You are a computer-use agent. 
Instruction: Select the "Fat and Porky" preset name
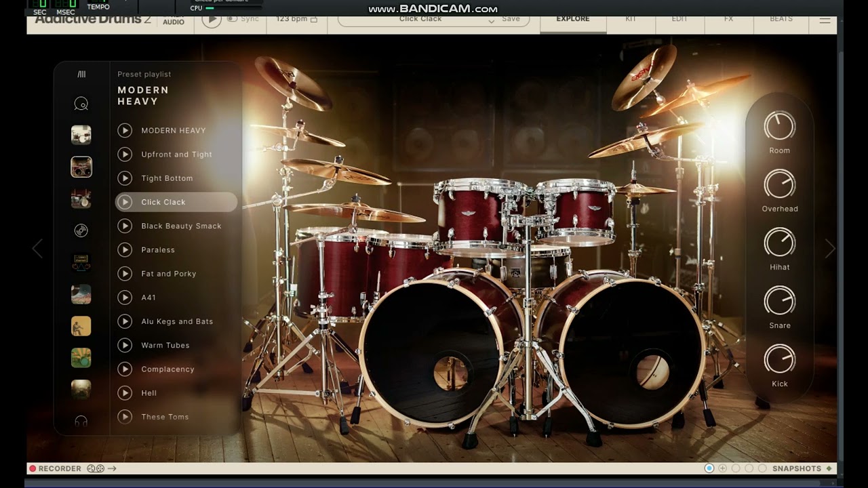click(x=169, y=274)
